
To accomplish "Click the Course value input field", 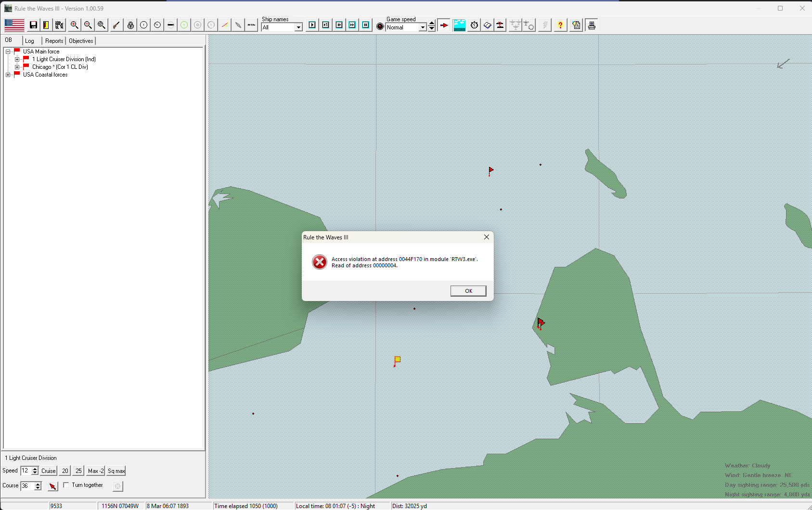I will tap(27, 486).
